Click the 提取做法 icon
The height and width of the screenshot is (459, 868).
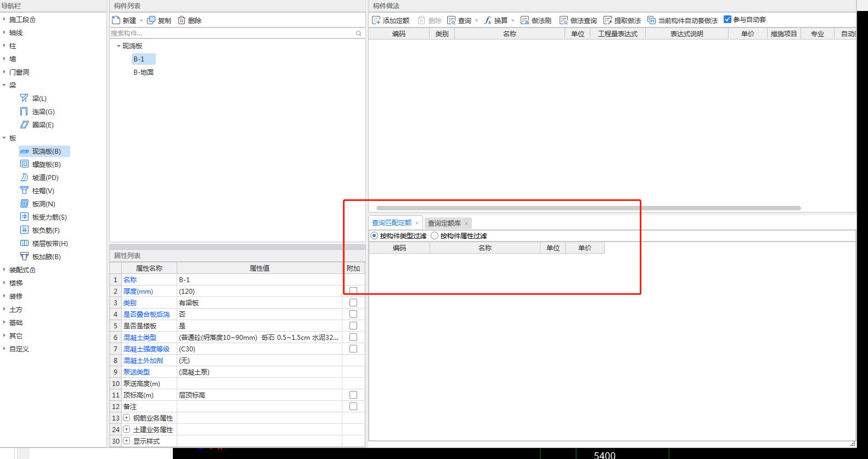607,20
